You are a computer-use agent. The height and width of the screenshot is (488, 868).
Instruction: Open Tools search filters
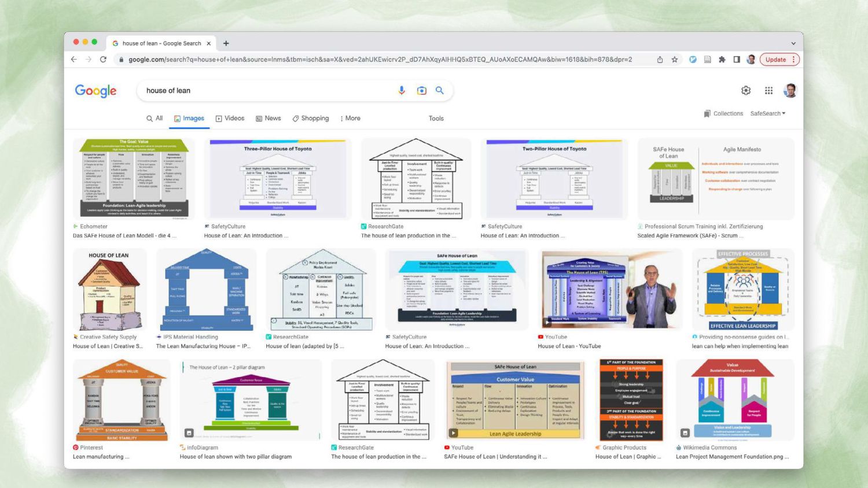click(x=436, y=118)
